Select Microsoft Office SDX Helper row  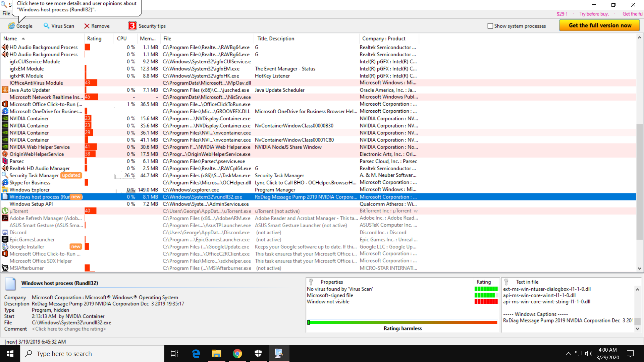(x=318, y=261)
